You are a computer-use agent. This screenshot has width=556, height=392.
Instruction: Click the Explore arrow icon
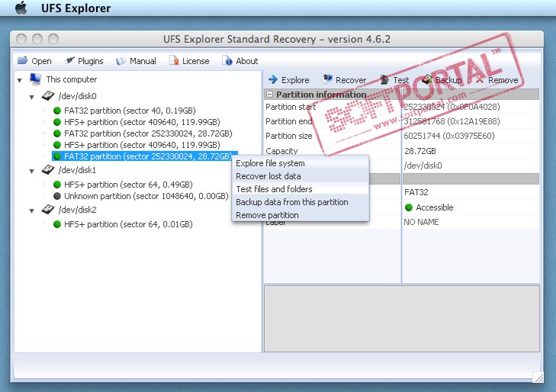pyautogui.click(x=273, y=80)
